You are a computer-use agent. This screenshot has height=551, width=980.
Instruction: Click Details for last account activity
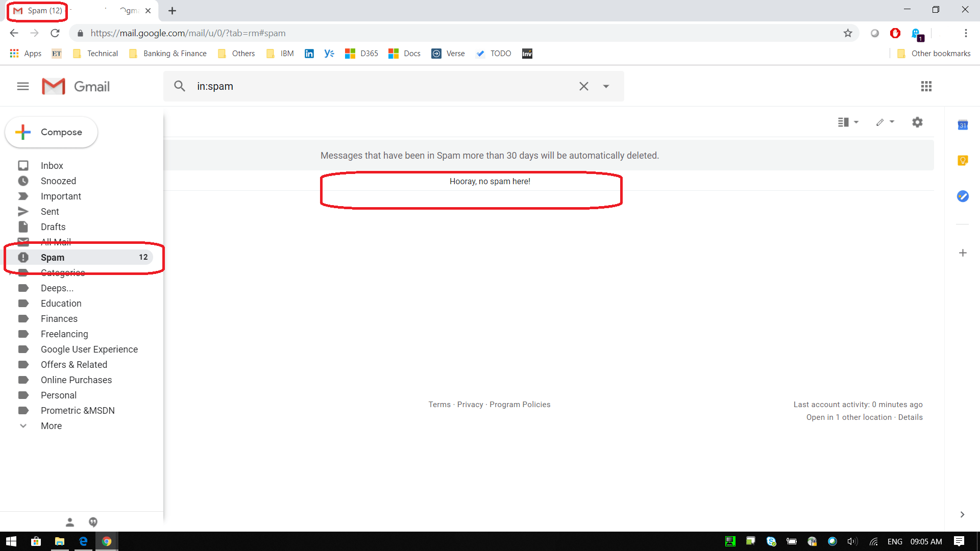point(911,417)
